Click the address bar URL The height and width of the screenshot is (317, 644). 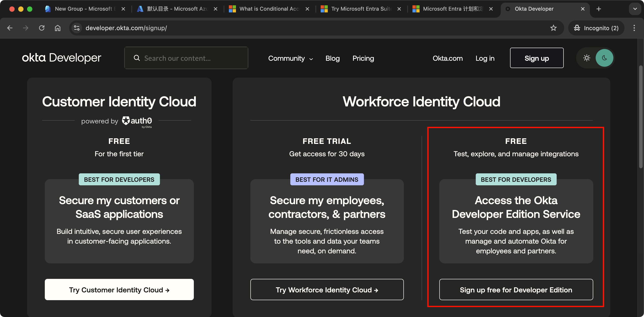point(126,28)
